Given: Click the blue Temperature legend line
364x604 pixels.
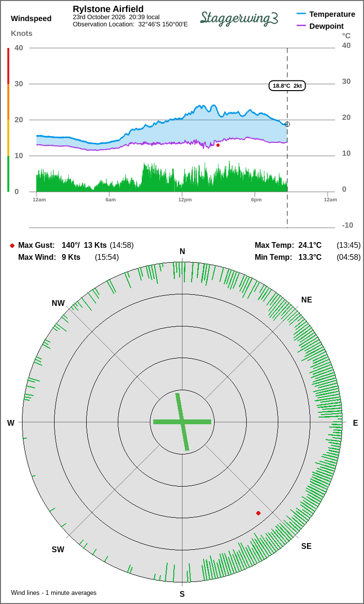Looking at the screenshot, I should pyautogui.click(x=301, y=14).
